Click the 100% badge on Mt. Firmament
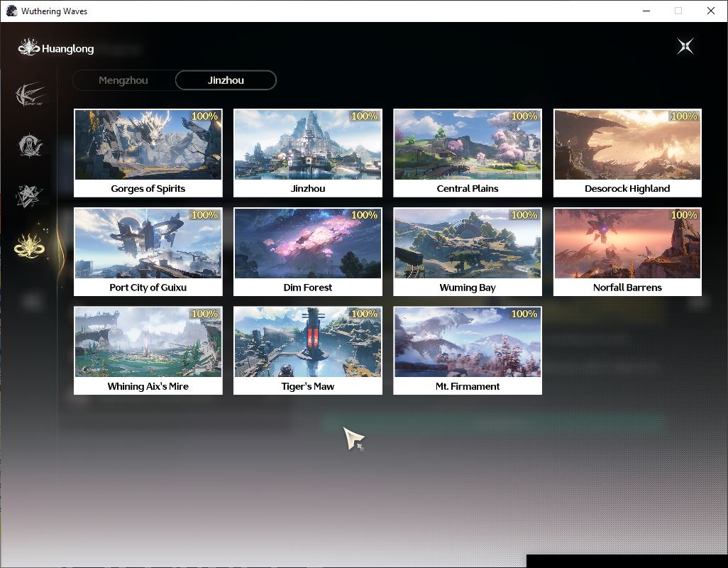 [524, 314]
